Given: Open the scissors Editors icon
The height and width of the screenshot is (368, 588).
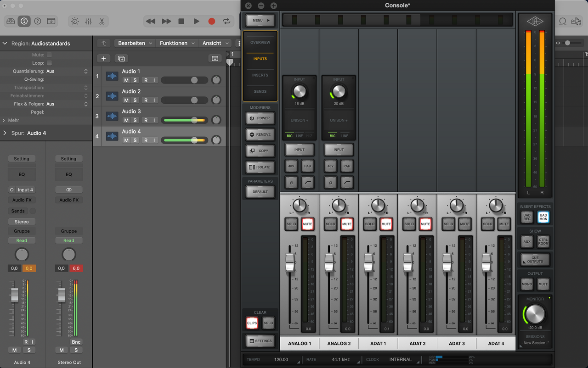Looking at the screenshot, I should point(102,21).
